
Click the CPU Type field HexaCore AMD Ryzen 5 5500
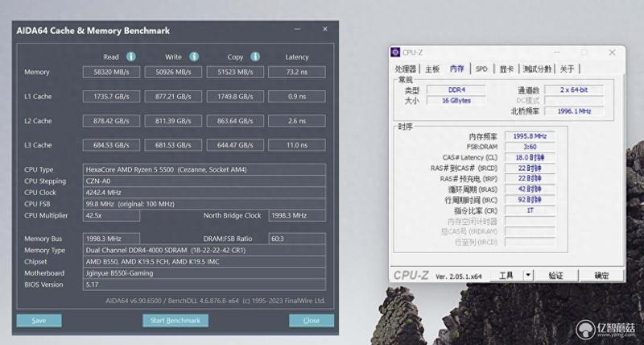(x=204, y=169)
